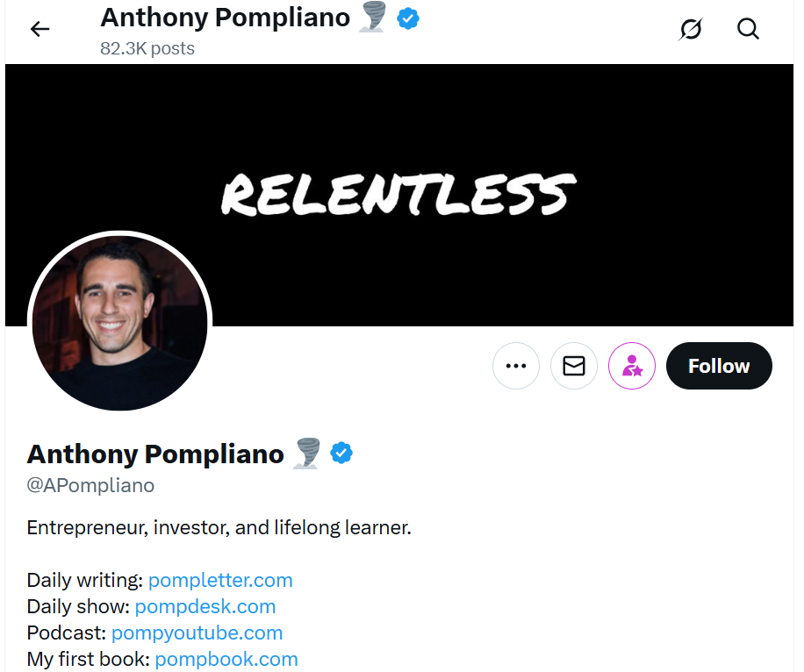Screen dimensions: 804x672
Task: Click the verified badge in the top header
Action: (x=408, y=18)
